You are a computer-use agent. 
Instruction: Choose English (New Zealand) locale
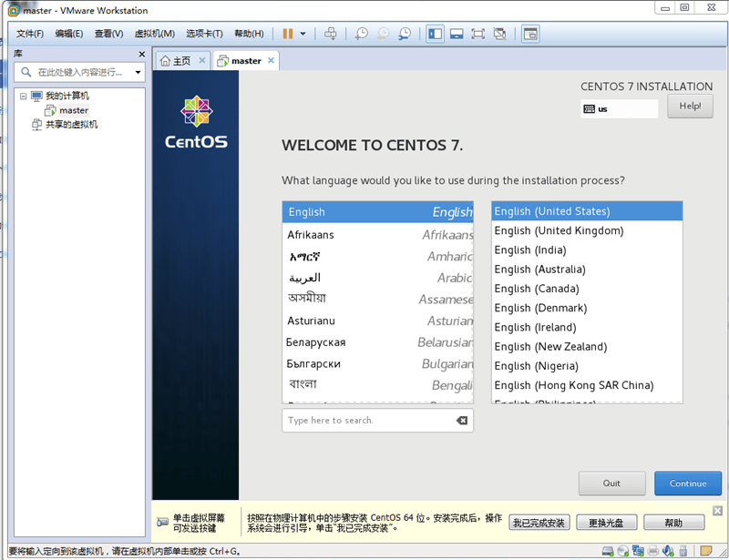click(587, 347)
